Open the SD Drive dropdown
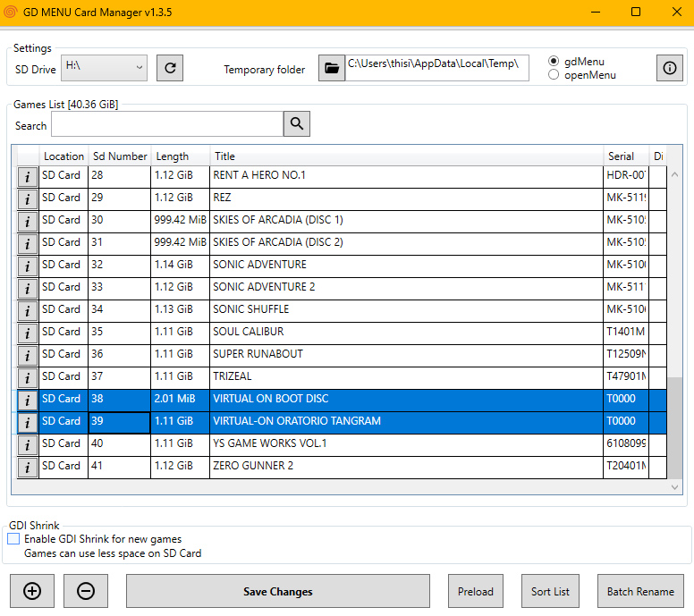This screenshot has height=616, width=694. tap(104, 68)
